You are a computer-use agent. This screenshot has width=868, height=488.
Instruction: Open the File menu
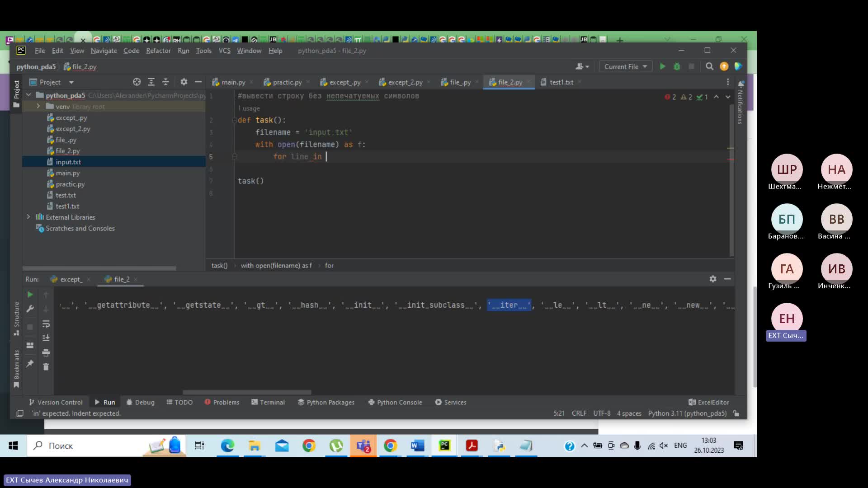tap(40, 51)
